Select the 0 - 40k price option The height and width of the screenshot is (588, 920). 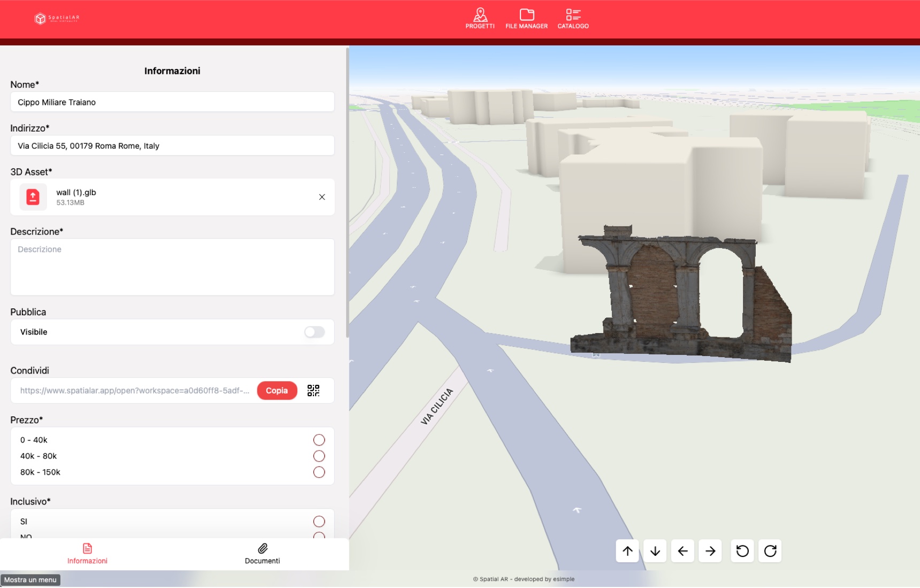[x=319, y=440]
